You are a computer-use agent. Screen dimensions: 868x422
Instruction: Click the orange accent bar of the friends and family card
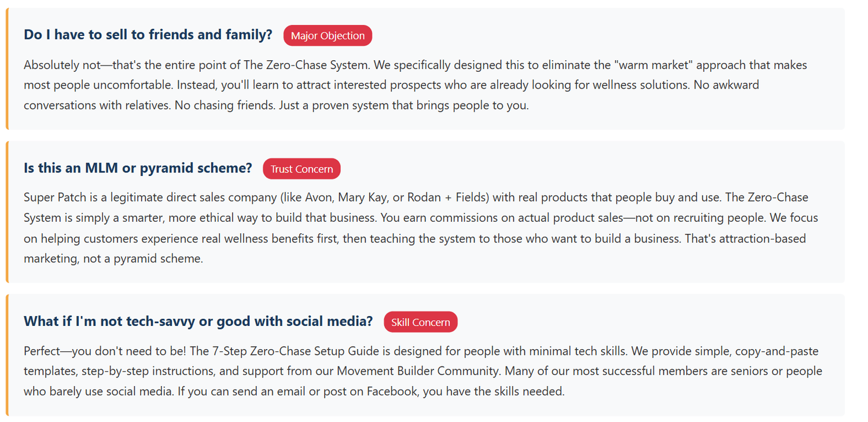tap(7, 69)
